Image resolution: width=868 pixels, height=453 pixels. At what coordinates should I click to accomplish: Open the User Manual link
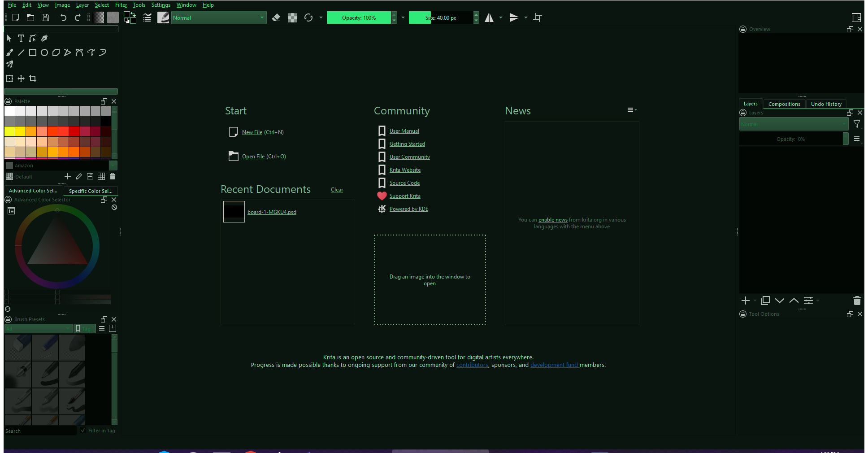click(x=404, y=131)
